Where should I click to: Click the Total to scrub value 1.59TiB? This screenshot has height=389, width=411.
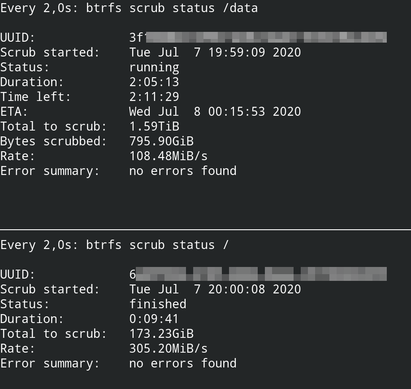[154, 126]
